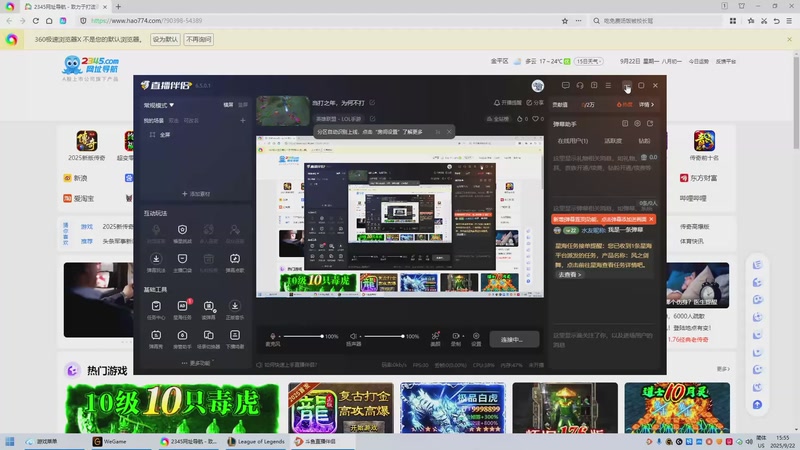This screenshot has height=450, width=800.
Task: Edit the stream title via pencil icon
Action: pyautogui.click(x=372, y=103)
